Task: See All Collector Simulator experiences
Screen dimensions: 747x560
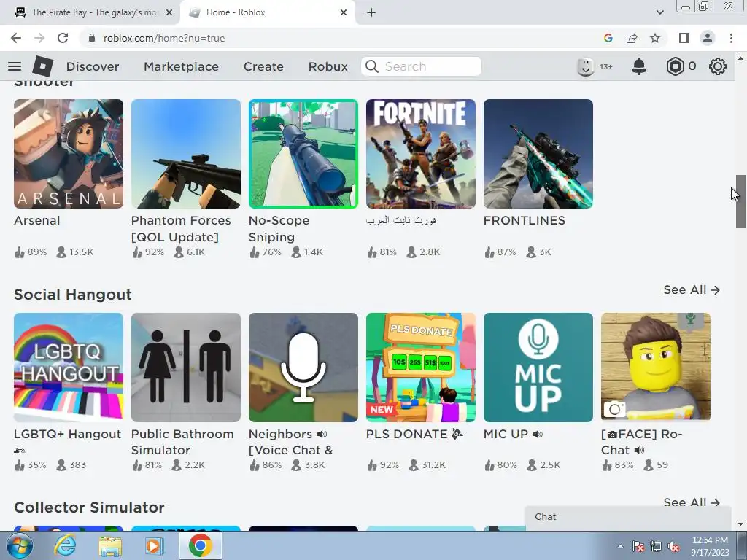Action: 692,502
